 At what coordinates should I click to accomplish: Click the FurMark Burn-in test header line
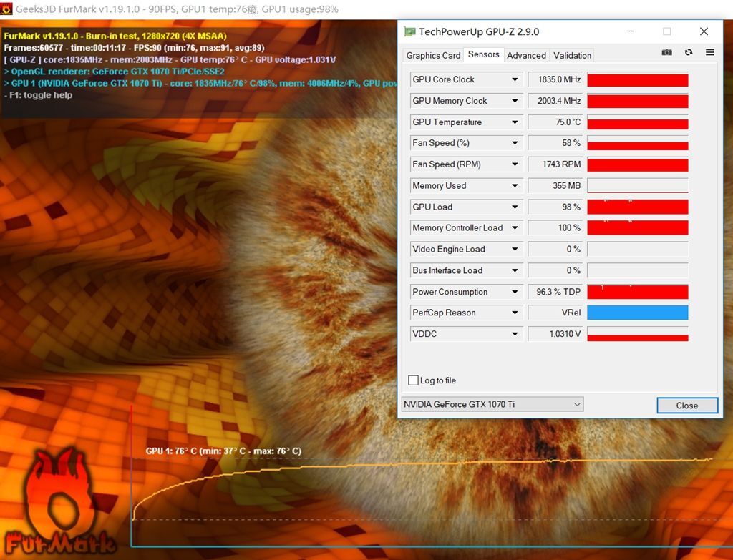coord(115,36)
